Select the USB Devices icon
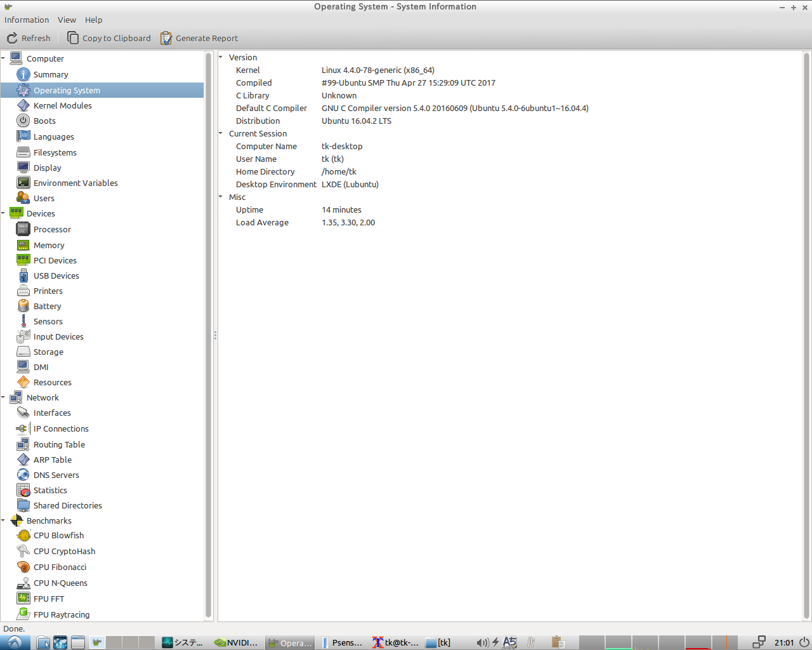 (x=23, y=275)
